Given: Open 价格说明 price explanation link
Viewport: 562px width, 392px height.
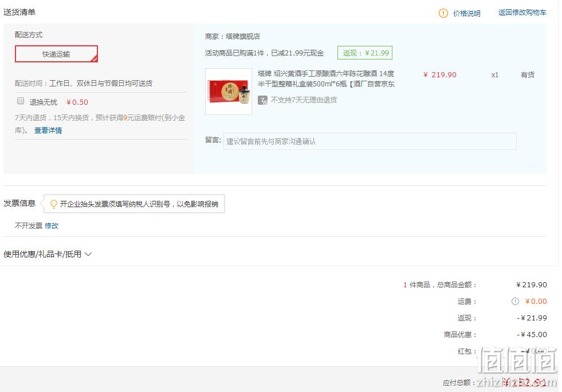Looking at the screenshot, I should tap(467, 14).
